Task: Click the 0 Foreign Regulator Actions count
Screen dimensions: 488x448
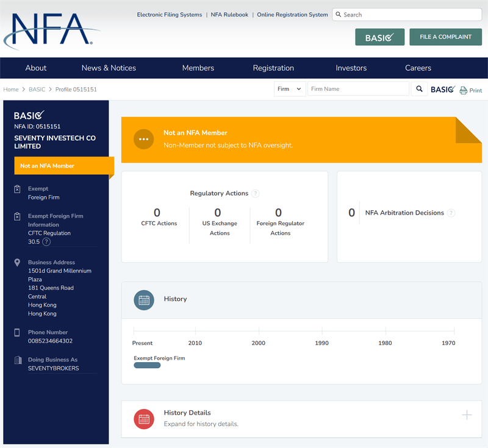Action: 278,213
